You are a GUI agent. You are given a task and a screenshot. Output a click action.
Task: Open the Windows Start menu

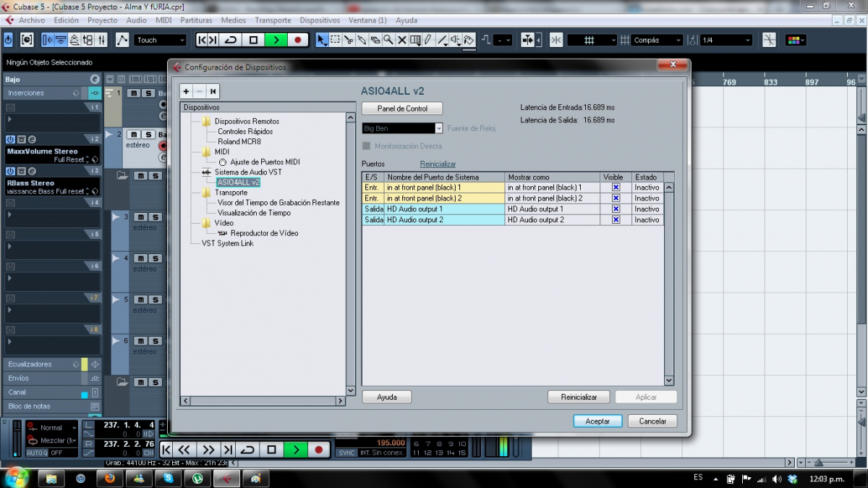(16, 477)
